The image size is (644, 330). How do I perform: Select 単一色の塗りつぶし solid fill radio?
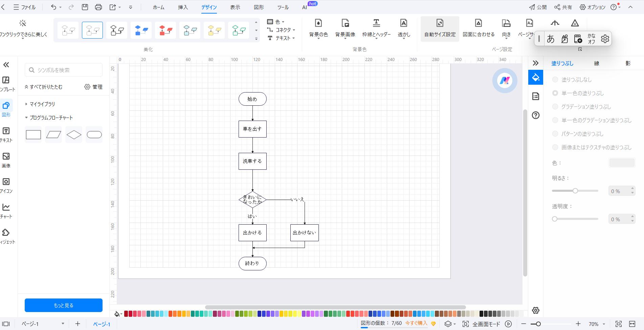(x=555, y=93)
